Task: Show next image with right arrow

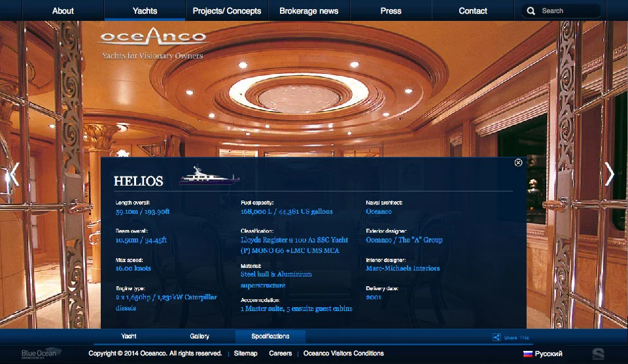Action: click(609, 174)
